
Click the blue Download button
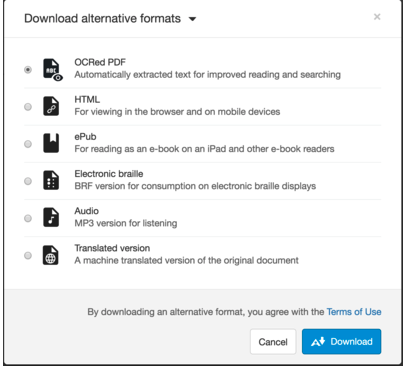point(342,342)
